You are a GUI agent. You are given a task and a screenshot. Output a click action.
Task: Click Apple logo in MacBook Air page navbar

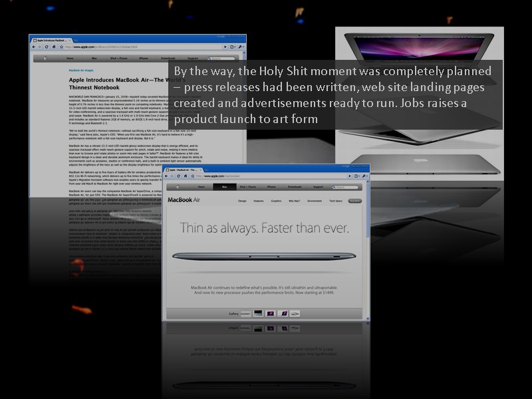click(x=178, y=187)
